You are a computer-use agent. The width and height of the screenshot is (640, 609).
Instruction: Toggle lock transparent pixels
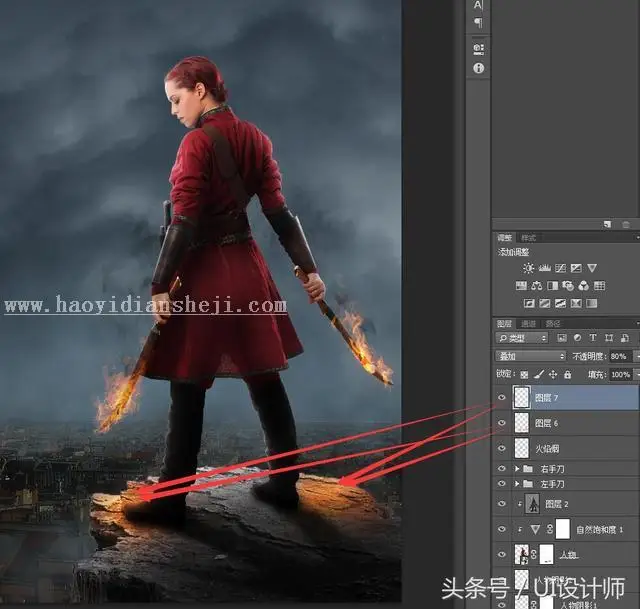point(524,375)
